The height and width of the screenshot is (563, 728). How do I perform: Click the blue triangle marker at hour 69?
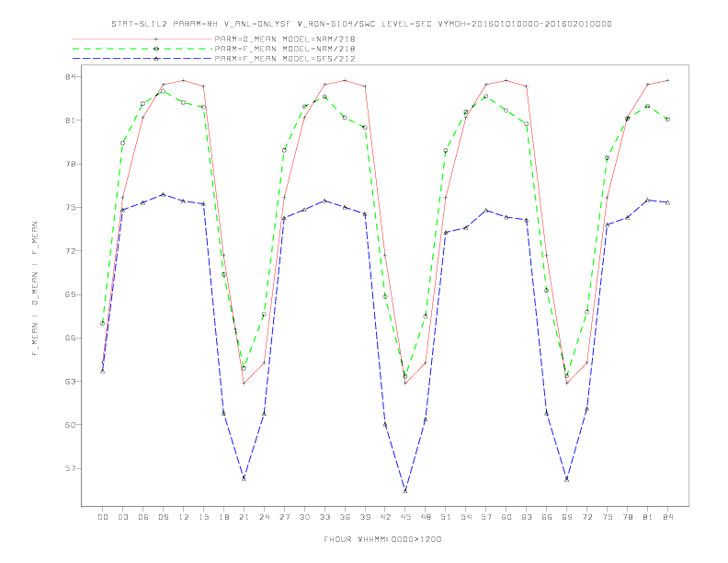[x=567, y=479]
